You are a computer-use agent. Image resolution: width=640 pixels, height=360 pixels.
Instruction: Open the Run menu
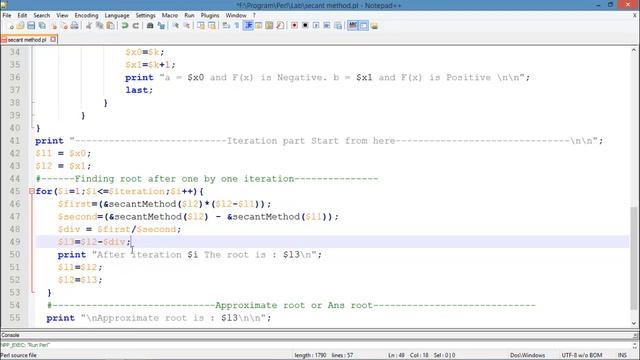pos(189,16)
